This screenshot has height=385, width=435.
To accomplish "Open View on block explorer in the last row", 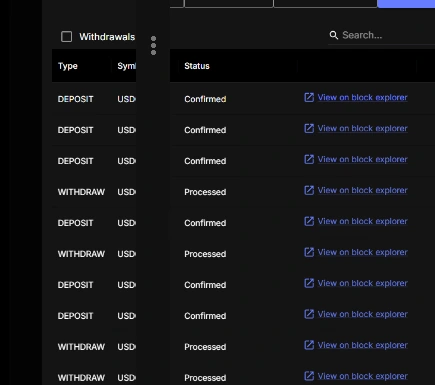I will [362, 376].
